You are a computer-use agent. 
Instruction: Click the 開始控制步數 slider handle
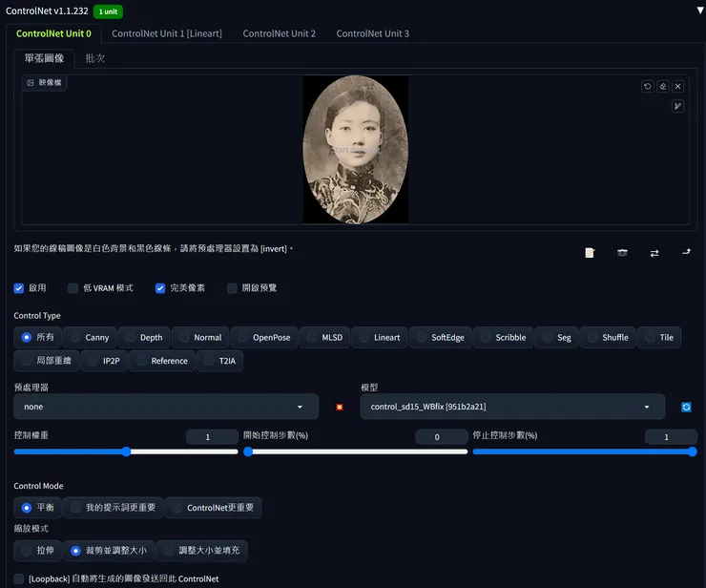tap(248, 451)
